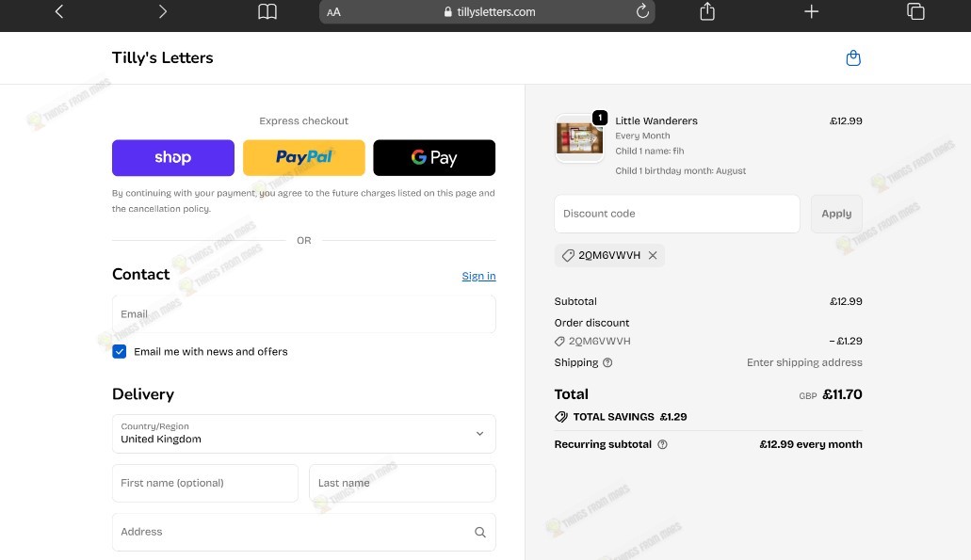
Task: Click the Subtotal £12.99 amount
Action: [846, 301]
